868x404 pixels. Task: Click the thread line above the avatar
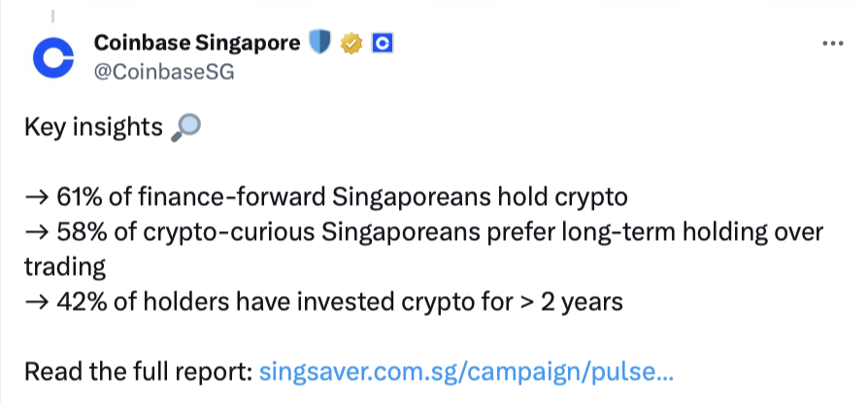(x=53, y=15)
